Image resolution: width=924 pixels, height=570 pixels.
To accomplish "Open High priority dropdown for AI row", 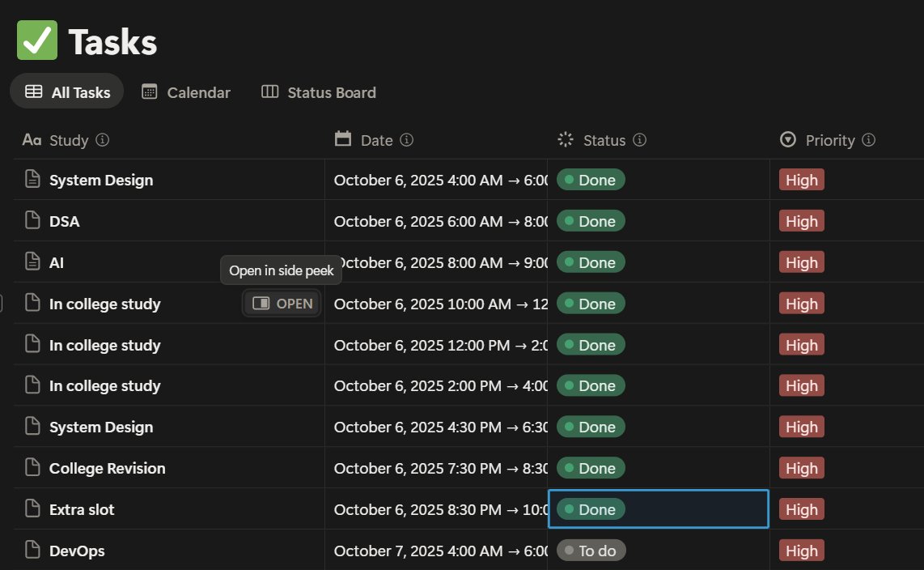I will tap(802, 262).
